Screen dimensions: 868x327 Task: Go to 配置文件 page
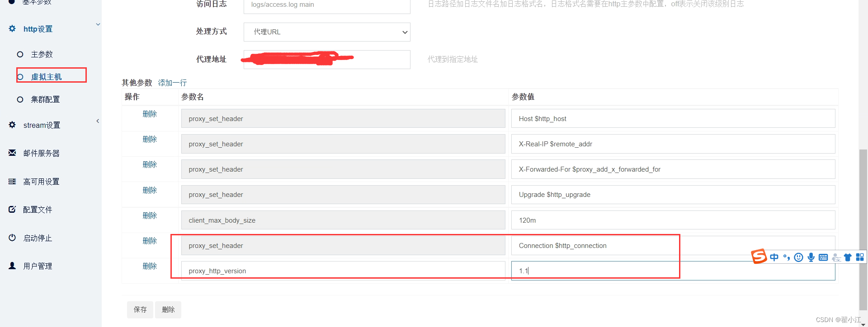pyautogui.click(x=38, y=210)
